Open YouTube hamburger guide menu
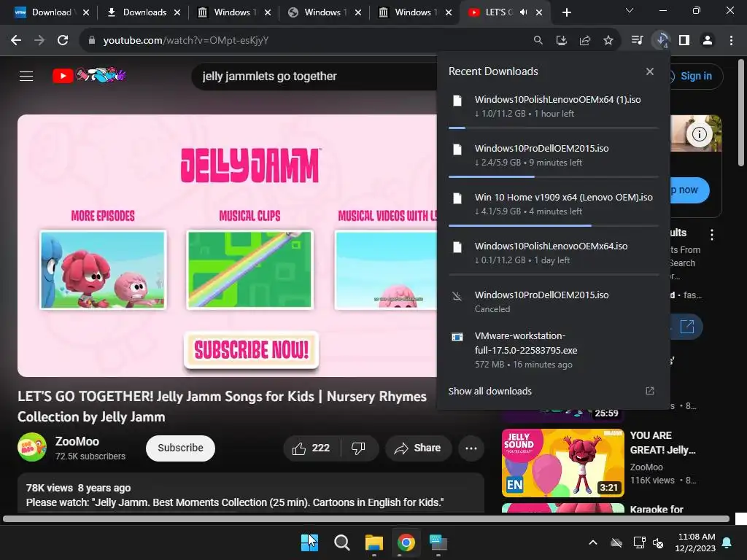The image size is (747, 560). click(26, 76)
